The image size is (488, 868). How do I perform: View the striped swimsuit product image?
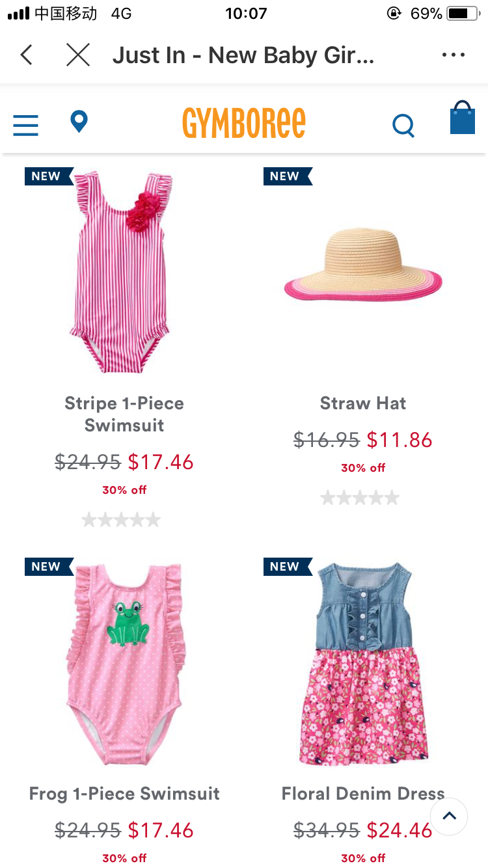pyautogui.click(x=122, y=272)
